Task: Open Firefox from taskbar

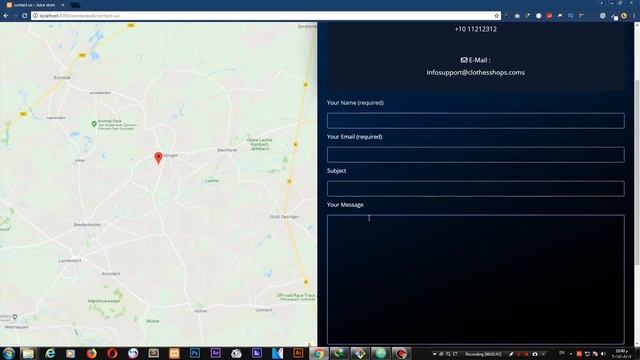Action: (91, 353)
